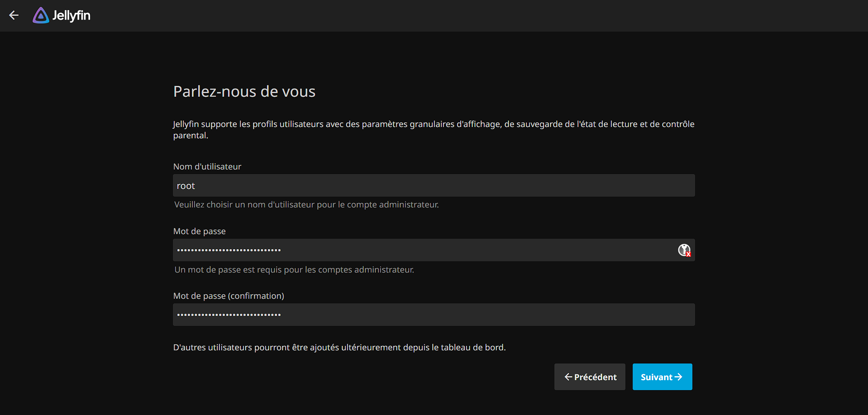
Task: Click the Parlez-nous de vous heading
Action: [x=244, y=92]
